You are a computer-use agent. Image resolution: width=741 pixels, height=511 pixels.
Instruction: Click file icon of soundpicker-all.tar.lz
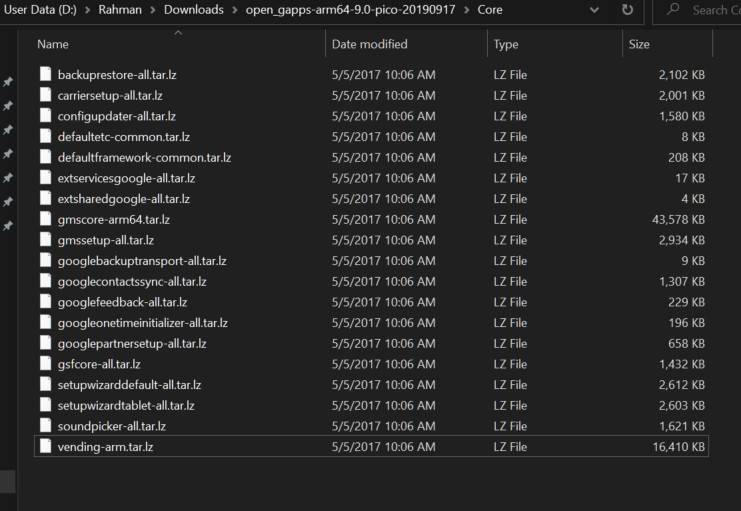point(45,426)
